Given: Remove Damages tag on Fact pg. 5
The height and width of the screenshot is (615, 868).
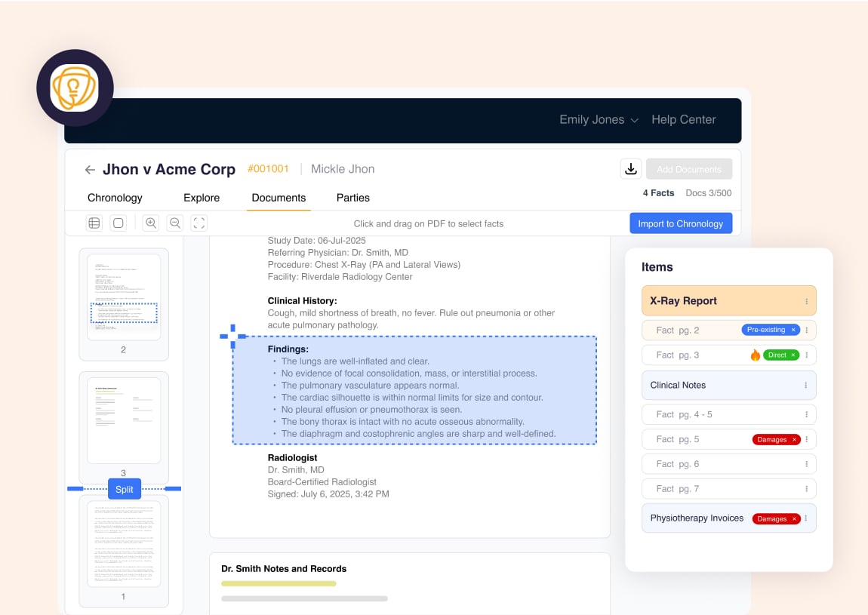Looking at the screenshot, I should click(x=794, y=439).
